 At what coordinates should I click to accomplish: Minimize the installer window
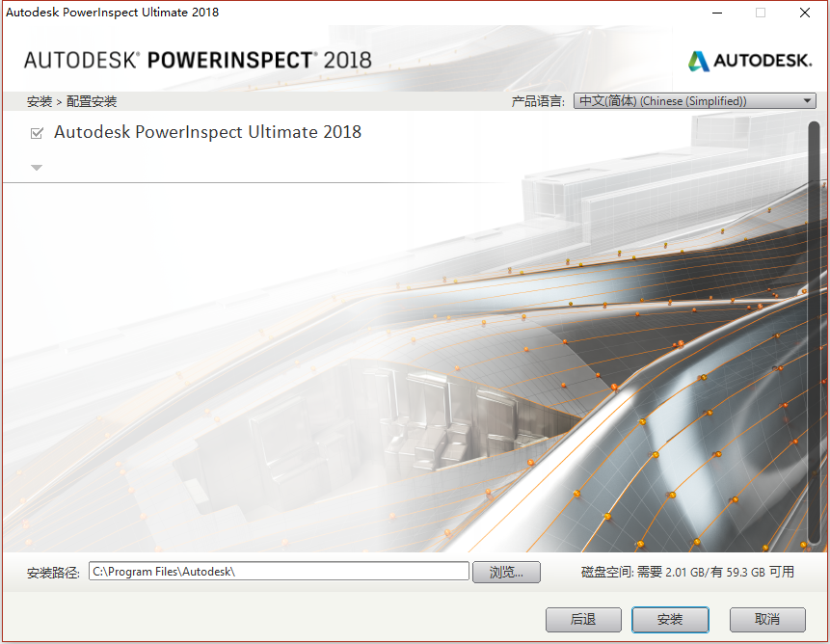717,13
